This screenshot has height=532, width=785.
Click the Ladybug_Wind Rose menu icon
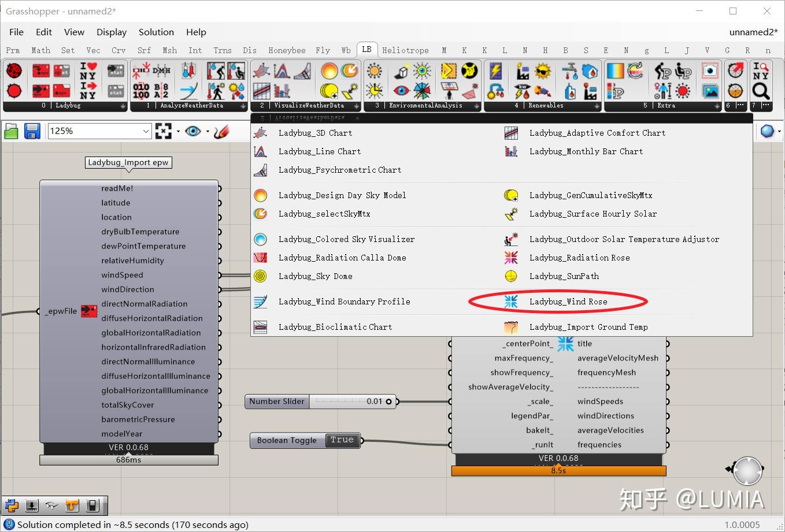(x=511, y=302)
